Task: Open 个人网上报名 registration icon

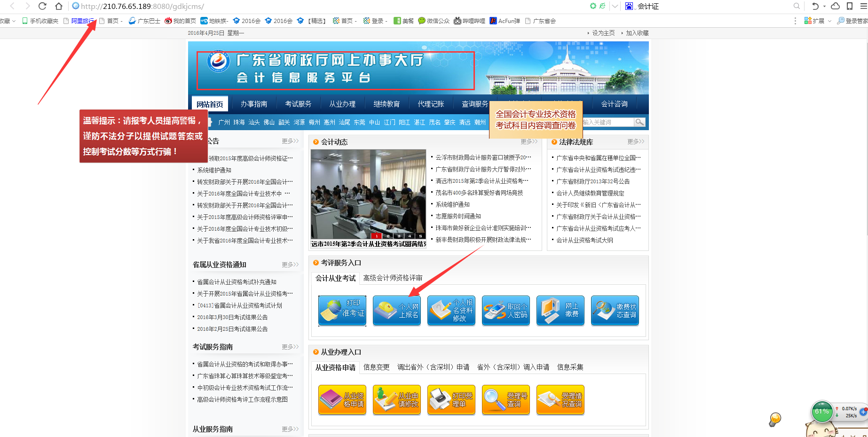Action: coord(396,310)
